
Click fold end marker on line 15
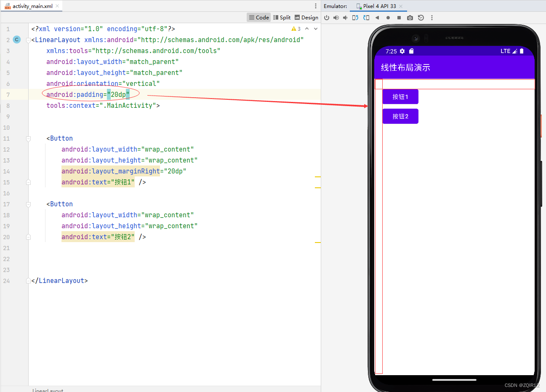coord(28,182)
